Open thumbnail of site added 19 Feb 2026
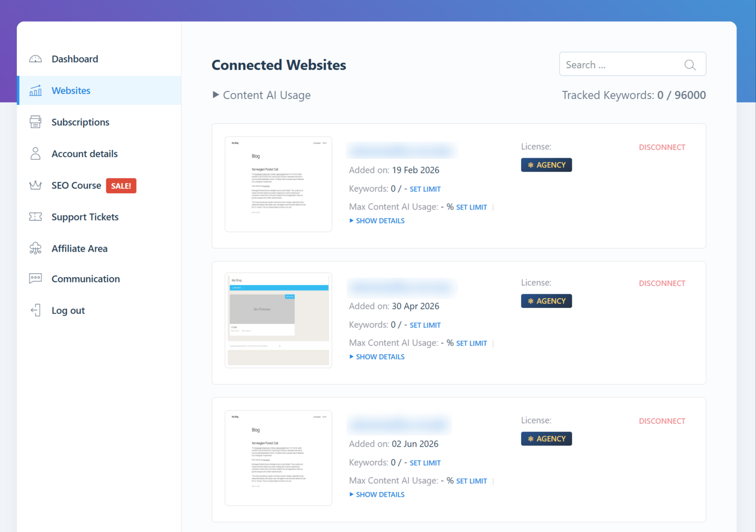Screen dimensions: 756x532 tap(278, 184)
